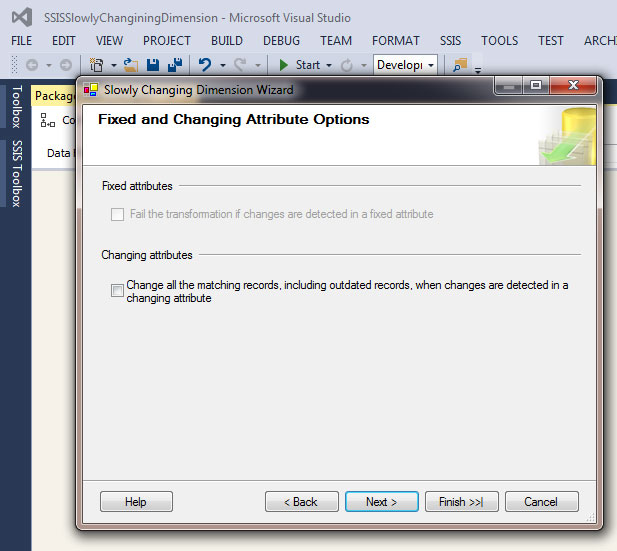Click the Changing attributes group label
Screen dimensions: 617x551
[147, 255]
